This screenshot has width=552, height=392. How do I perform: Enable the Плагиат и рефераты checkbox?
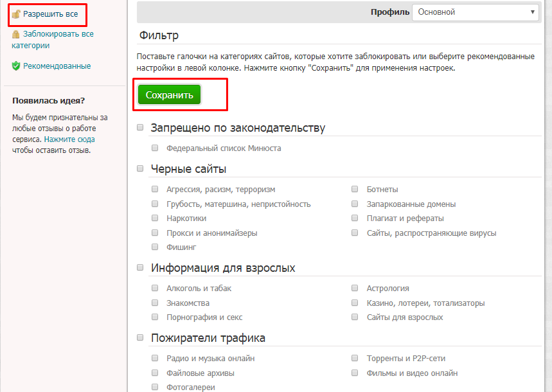click(355, 218)
